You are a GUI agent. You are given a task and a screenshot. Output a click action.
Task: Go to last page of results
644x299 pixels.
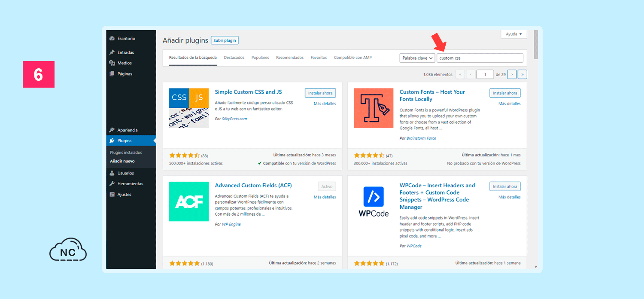coord(522,74)
